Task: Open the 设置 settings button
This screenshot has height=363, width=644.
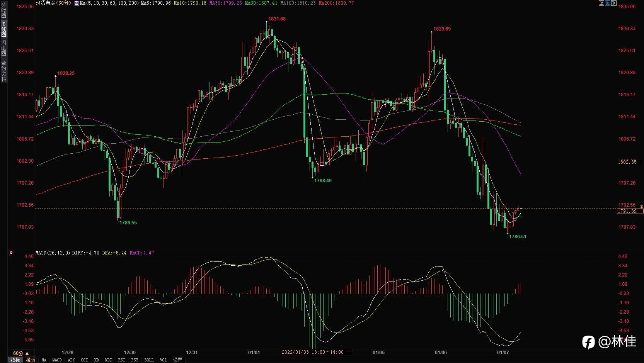Action: [x=177, y=360]
